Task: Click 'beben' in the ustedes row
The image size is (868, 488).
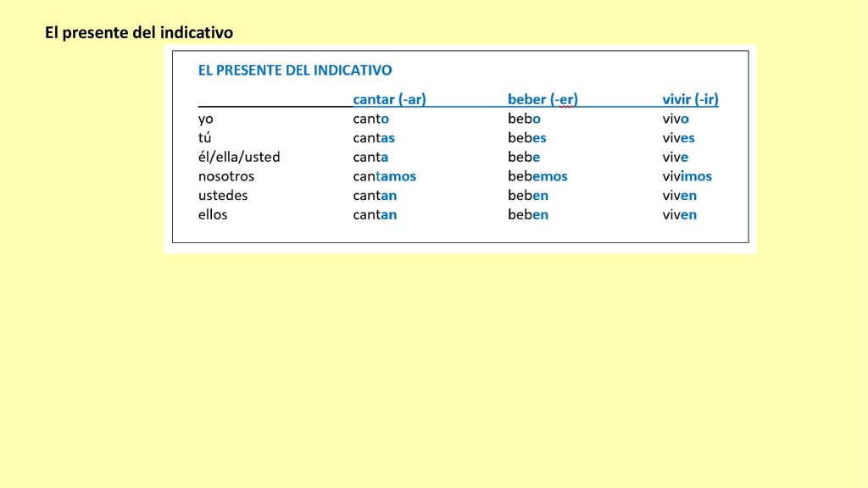Action: (x=528, y=196)
